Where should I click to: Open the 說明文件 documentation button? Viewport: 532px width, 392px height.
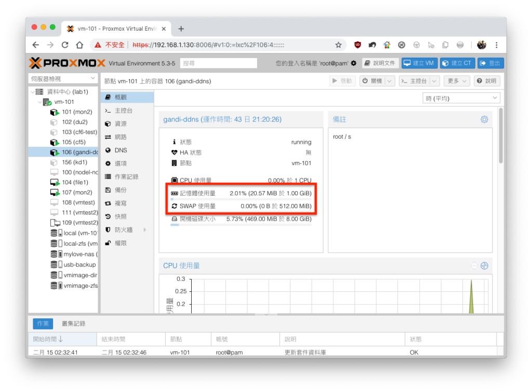380,63
